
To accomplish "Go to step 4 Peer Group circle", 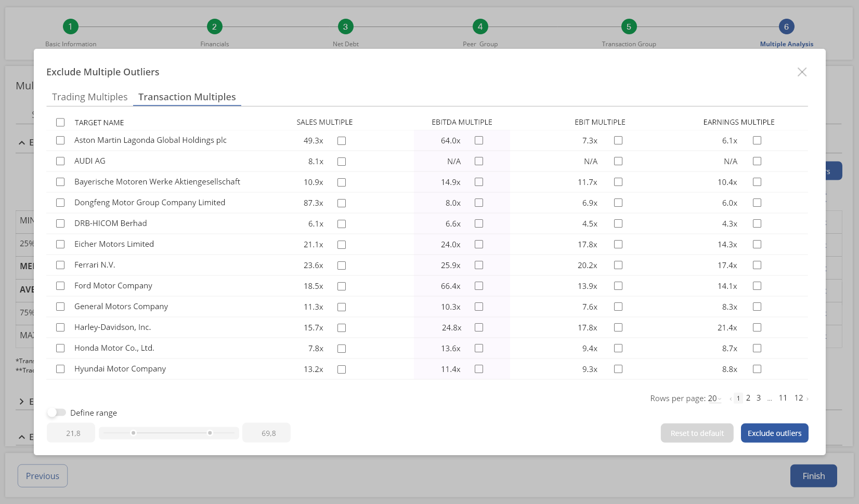I will click(480, 26).
